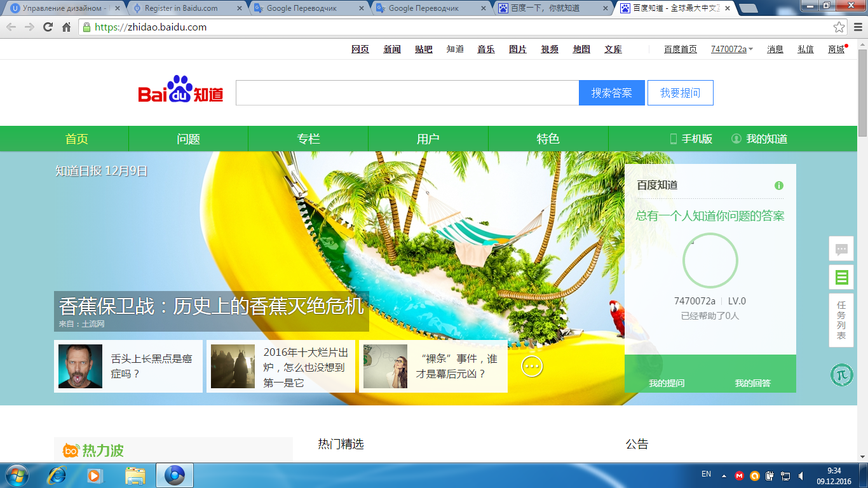Viewport: 868px width, 488px height.
Task: Reload the page with the refresh icon
Action: pyautogui.click(x=48, y=27)
